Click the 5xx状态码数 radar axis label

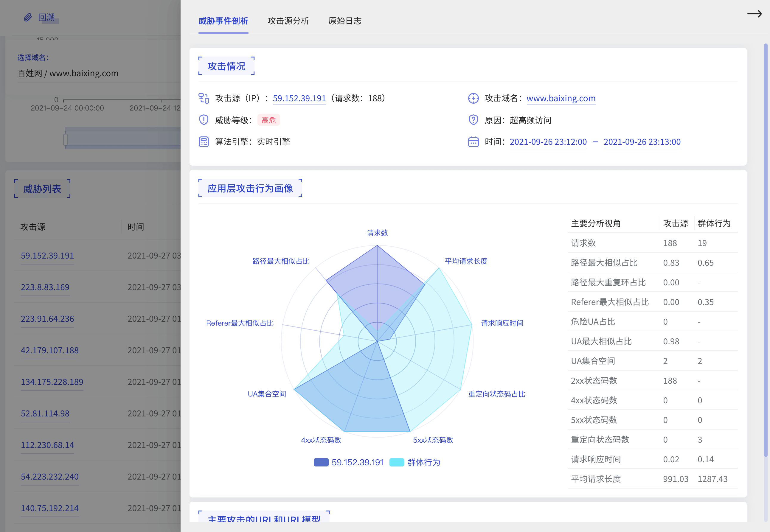click(433, 440)
